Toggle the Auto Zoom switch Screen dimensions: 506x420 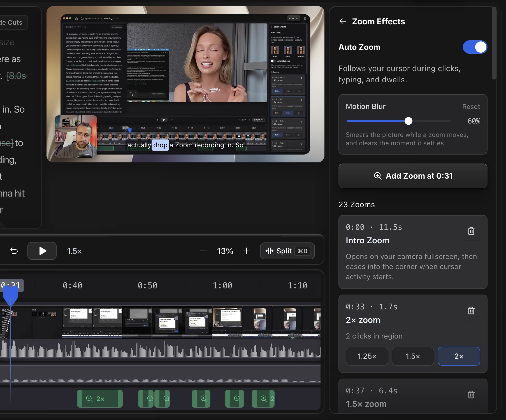click(475, 47)
